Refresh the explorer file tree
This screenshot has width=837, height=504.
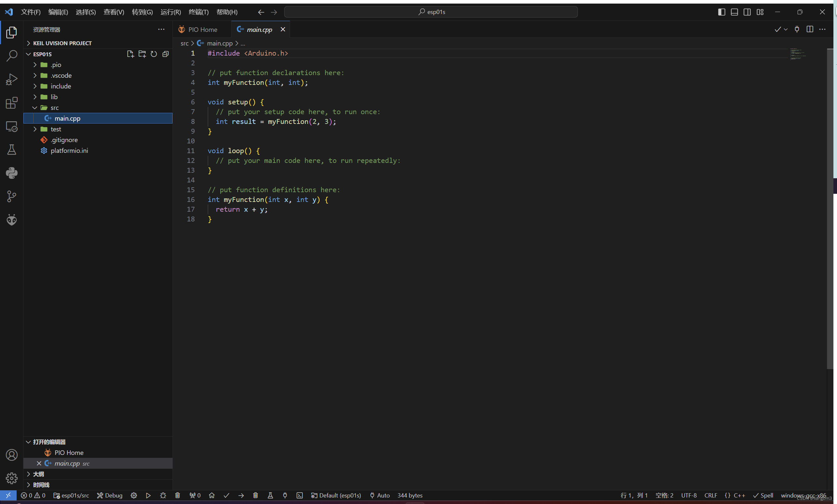pos(154,54)
